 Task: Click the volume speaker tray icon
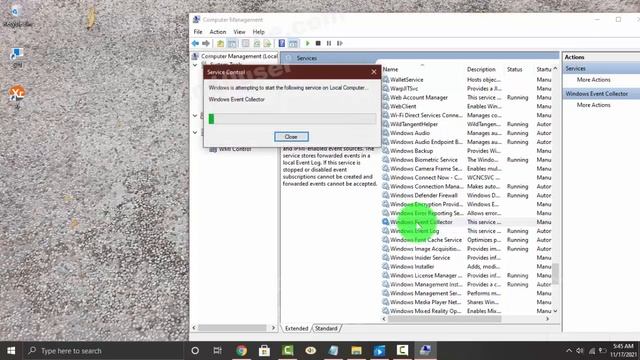580,351
